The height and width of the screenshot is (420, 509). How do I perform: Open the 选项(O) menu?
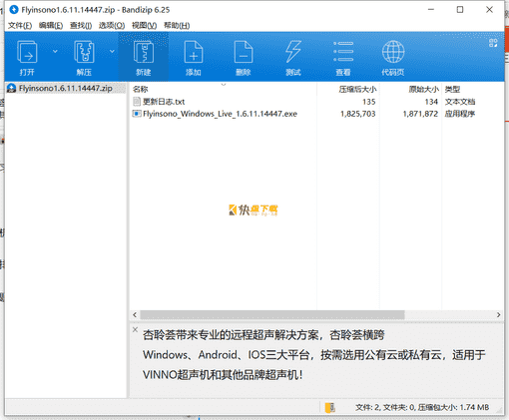click(112, 26)
